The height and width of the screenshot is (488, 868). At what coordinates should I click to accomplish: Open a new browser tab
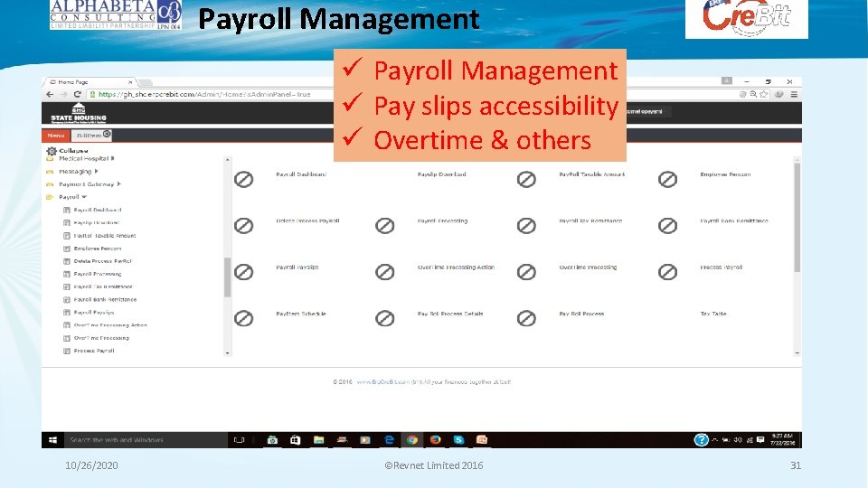145,82
